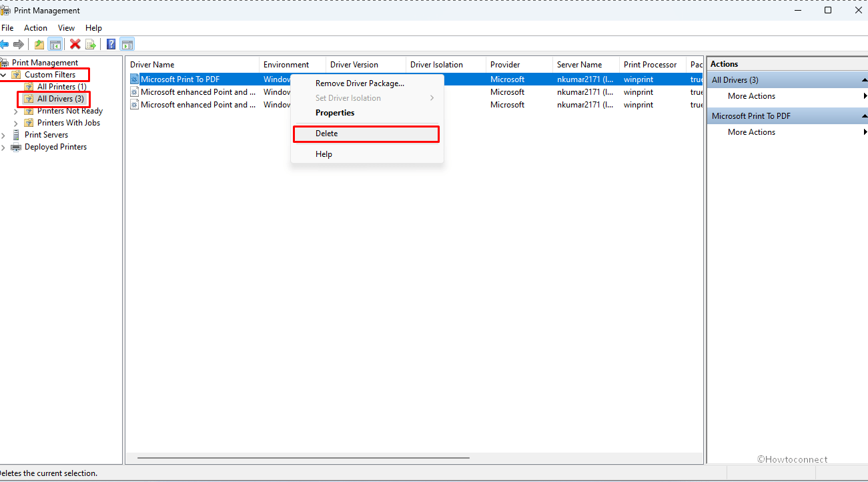Screen dimensions: 868x482
Task: Go back using the blue Back arrow
Action: click(4, 44)
